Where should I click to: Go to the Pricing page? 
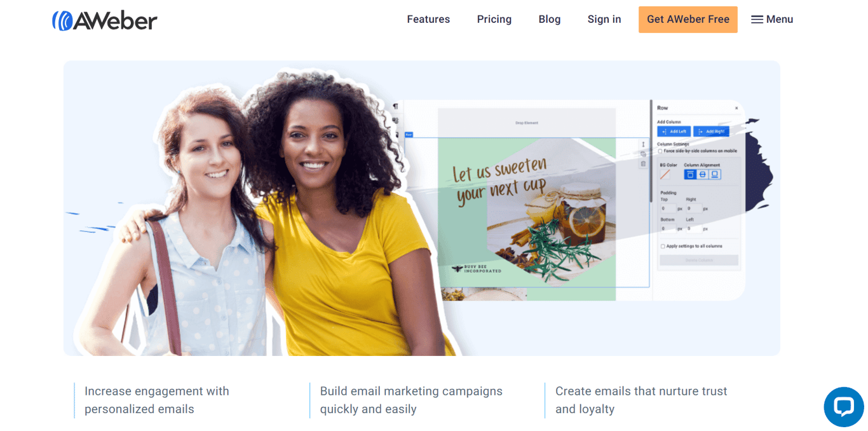(x=494, y=19)
